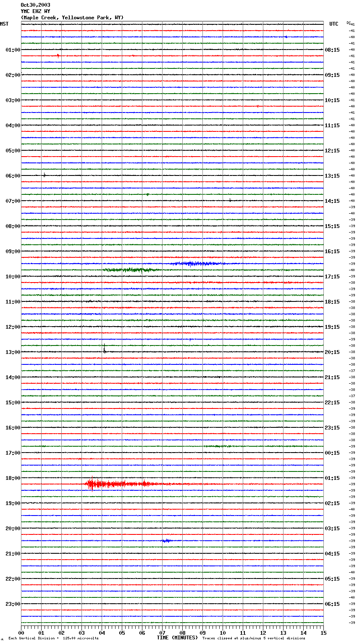Click the blue tremor burst at 09:30 trace

pos(197,264)
